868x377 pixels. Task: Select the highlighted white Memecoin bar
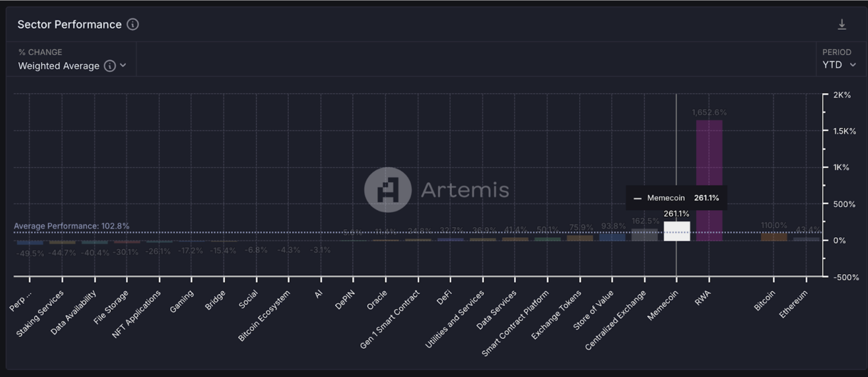coord(676,231)
